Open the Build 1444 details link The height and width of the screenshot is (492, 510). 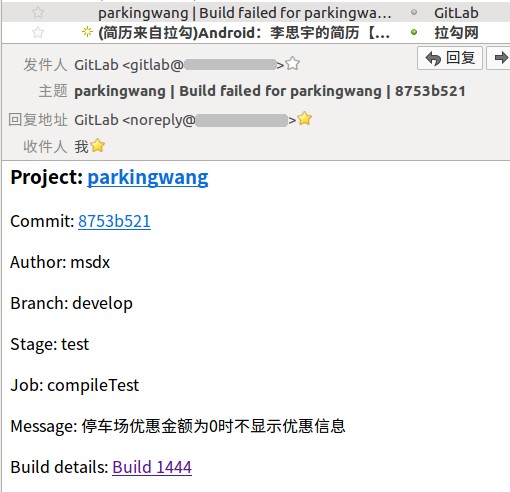(x=152, y=467)
